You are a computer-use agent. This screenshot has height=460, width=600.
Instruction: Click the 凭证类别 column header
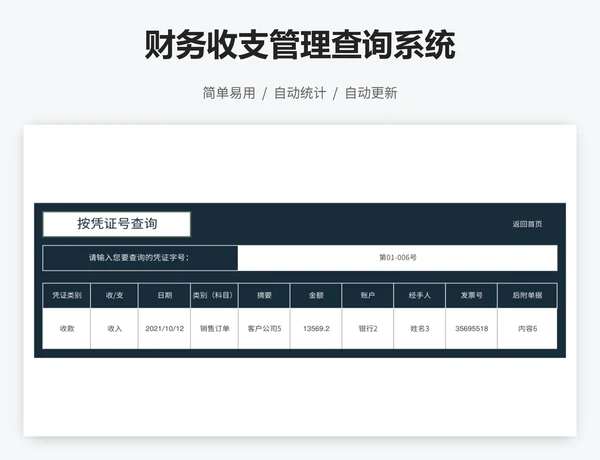coord(67,295)
